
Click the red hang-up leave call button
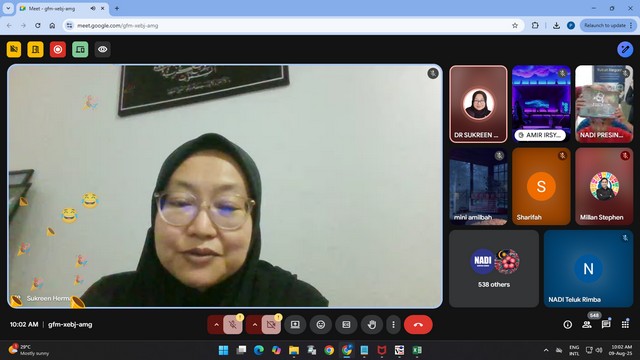click(418, 325)
